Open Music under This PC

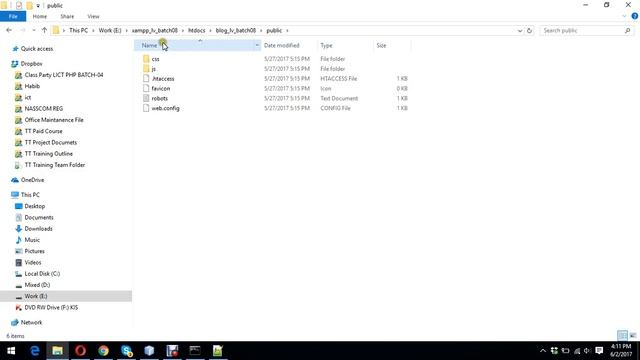[32, 240]
